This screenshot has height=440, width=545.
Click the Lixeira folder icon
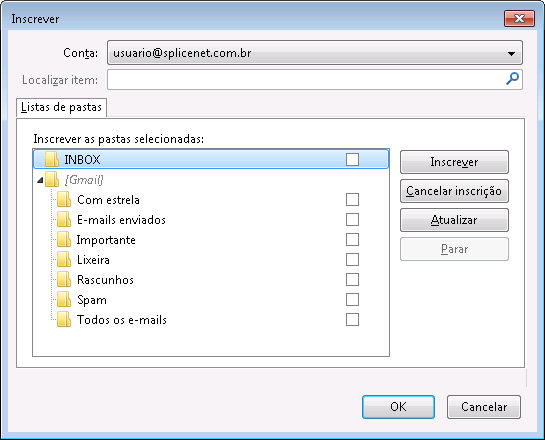coord(64,260)
